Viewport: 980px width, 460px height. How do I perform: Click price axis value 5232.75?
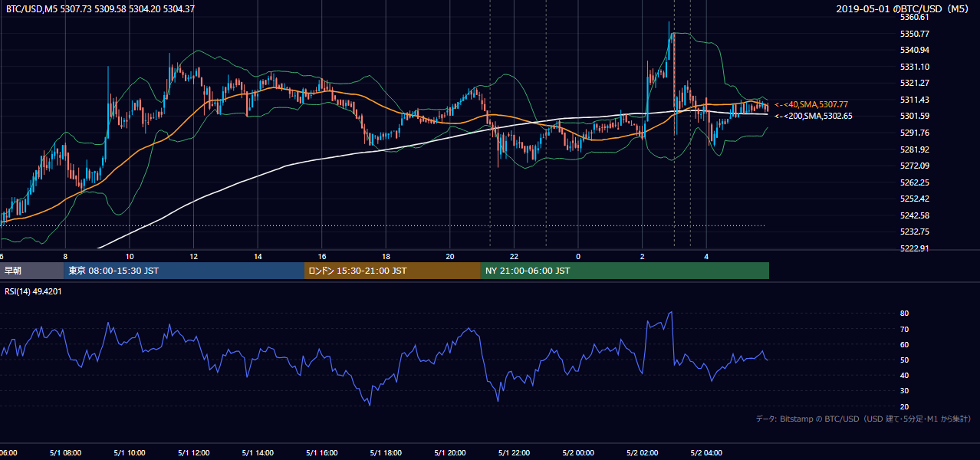pyautogui.click(x=916, y=232)
